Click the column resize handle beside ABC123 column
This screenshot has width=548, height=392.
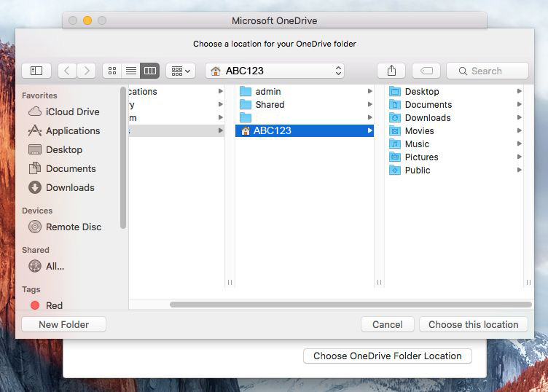tap(379, 282)
